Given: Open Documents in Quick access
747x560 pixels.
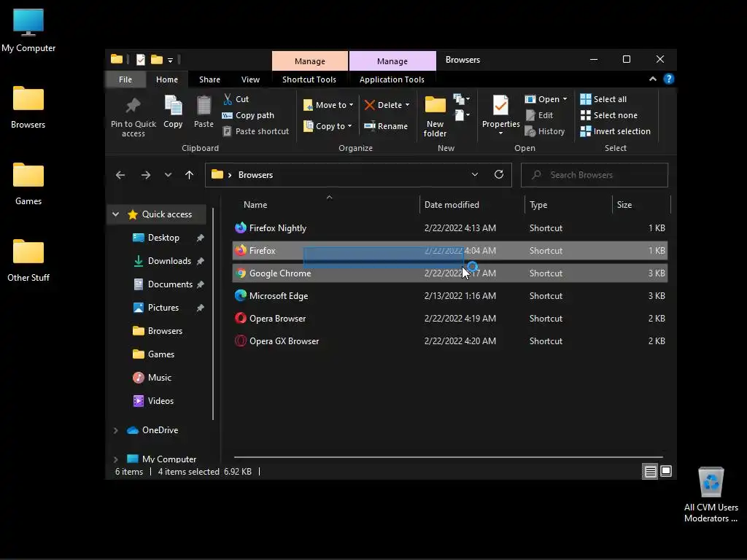Looking at the screenshot, I should (163, 284).
